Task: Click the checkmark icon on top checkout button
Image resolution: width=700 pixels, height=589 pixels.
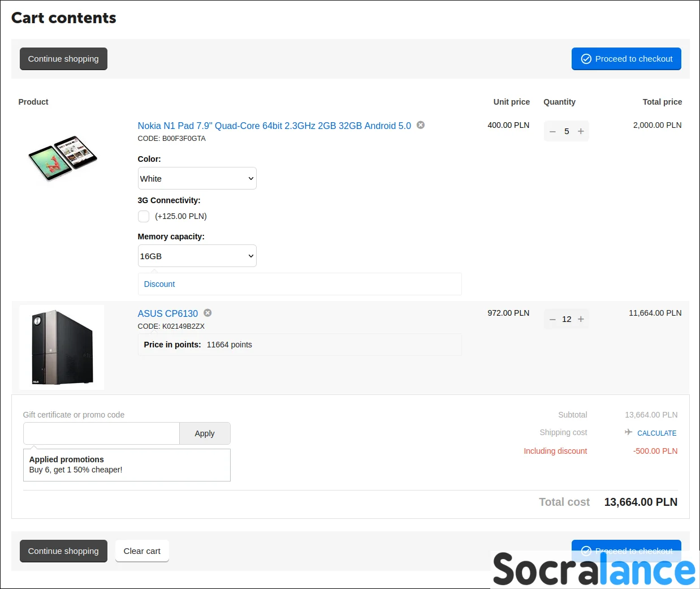Action: pyautogui.click(x=586, y=59)
